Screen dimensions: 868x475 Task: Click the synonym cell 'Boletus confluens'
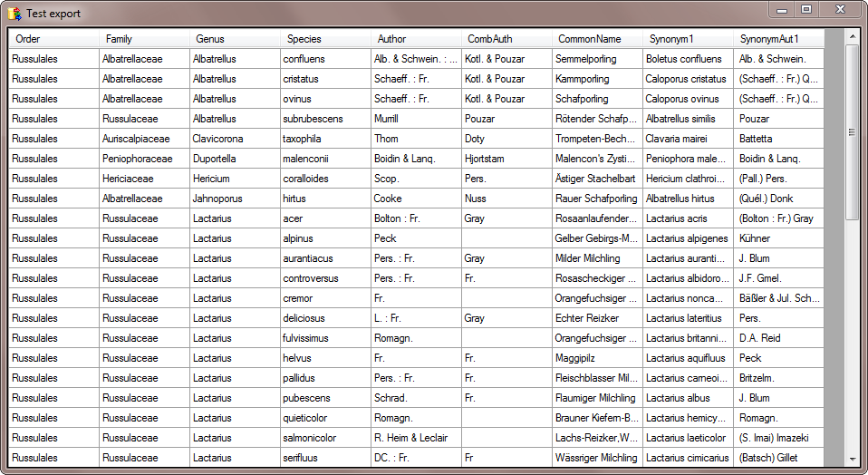(x=688, y=59)
